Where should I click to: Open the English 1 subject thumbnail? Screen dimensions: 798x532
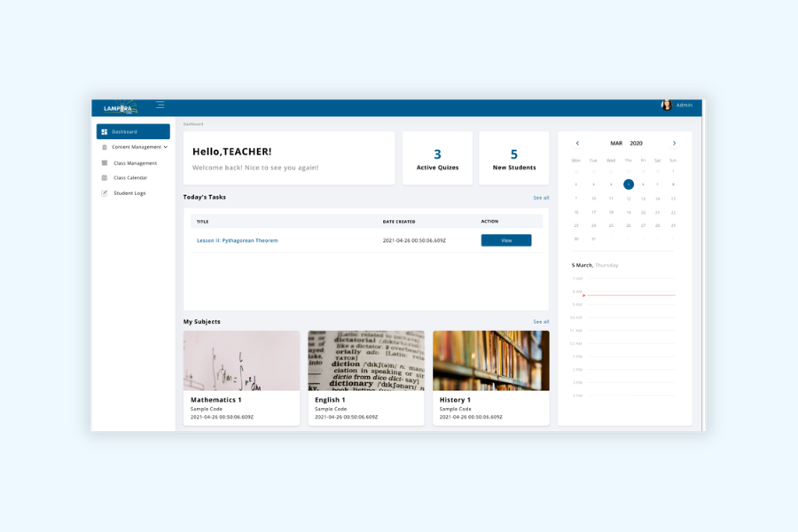[366, 361]
